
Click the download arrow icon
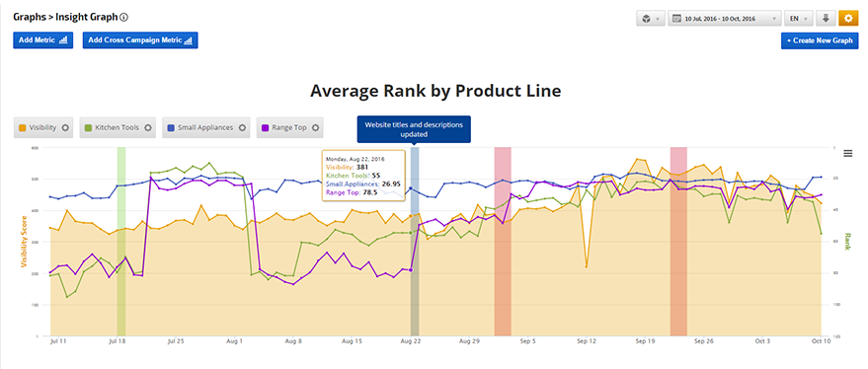tap(826, 19)
